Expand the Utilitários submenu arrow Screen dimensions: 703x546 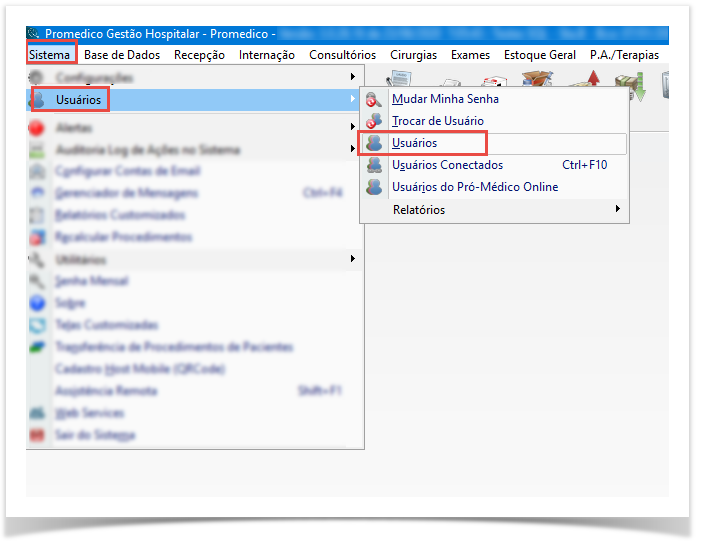coord(351,259)
